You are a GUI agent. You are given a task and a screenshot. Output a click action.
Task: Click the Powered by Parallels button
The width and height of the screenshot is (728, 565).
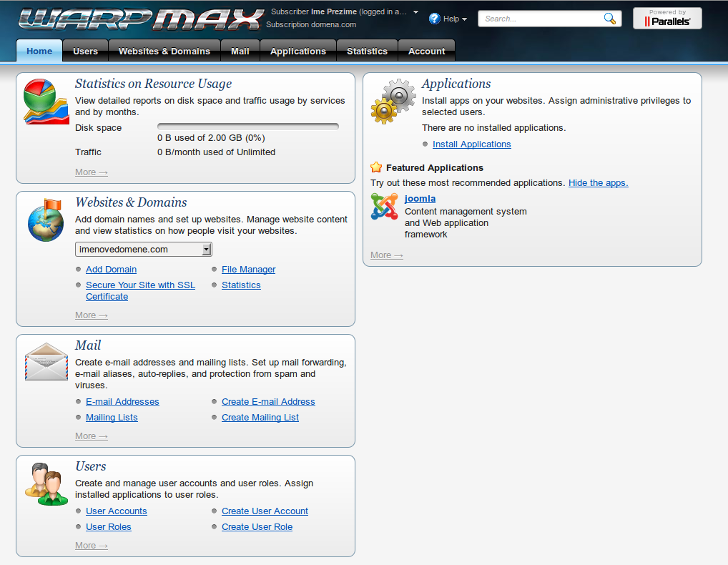pos(667,19)
